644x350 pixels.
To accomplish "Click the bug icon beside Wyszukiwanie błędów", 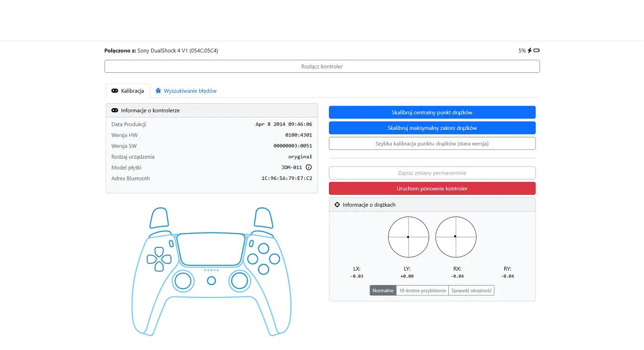I will [x=158, y=91].
